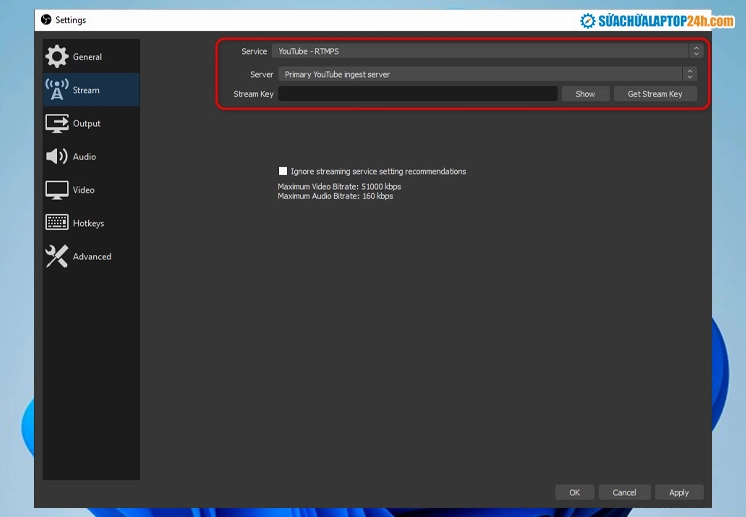Go to Audio settings tab

[x=91, y=156]
